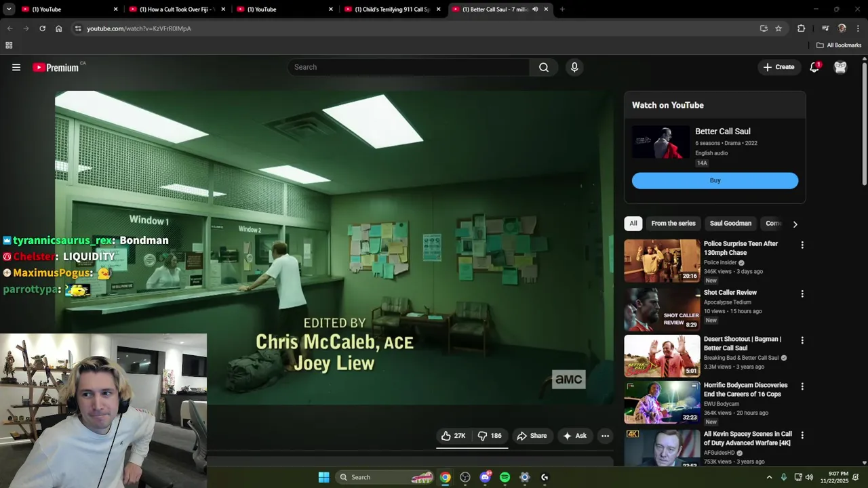The image size is (868, 488).
Task: Click the search magnifier button
Action: point(544,67)
